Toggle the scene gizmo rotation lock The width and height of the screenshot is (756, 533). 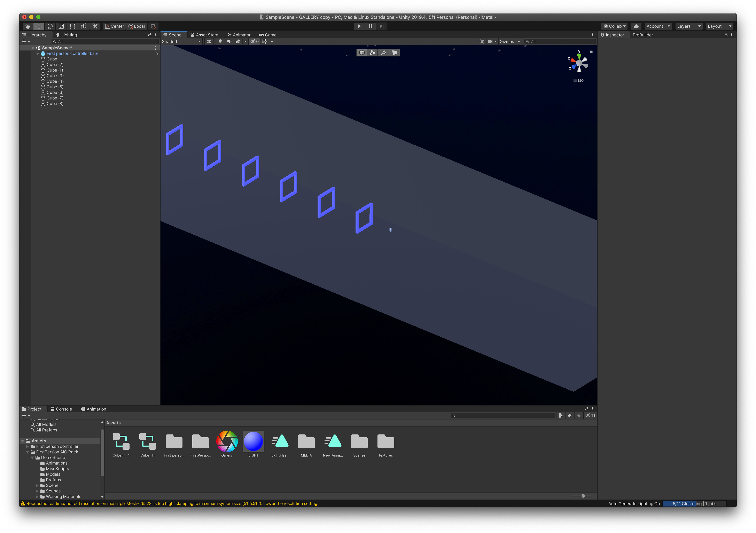click(x=591, y=51)
